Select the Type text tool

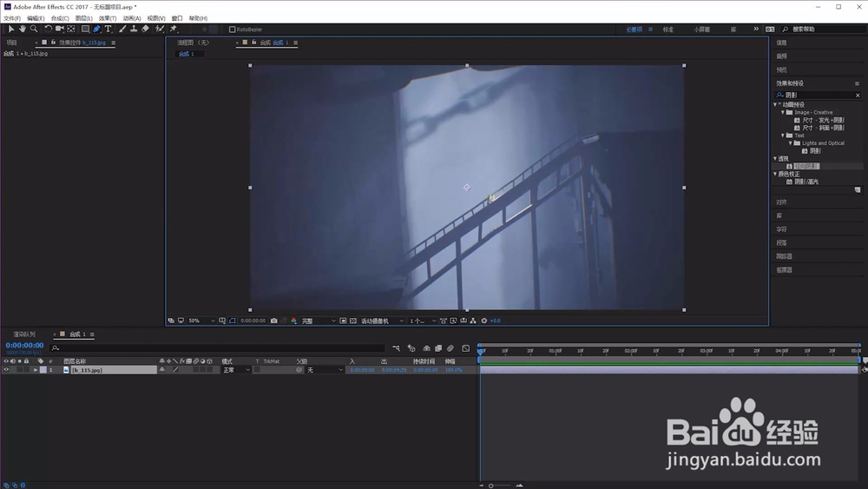108,29
